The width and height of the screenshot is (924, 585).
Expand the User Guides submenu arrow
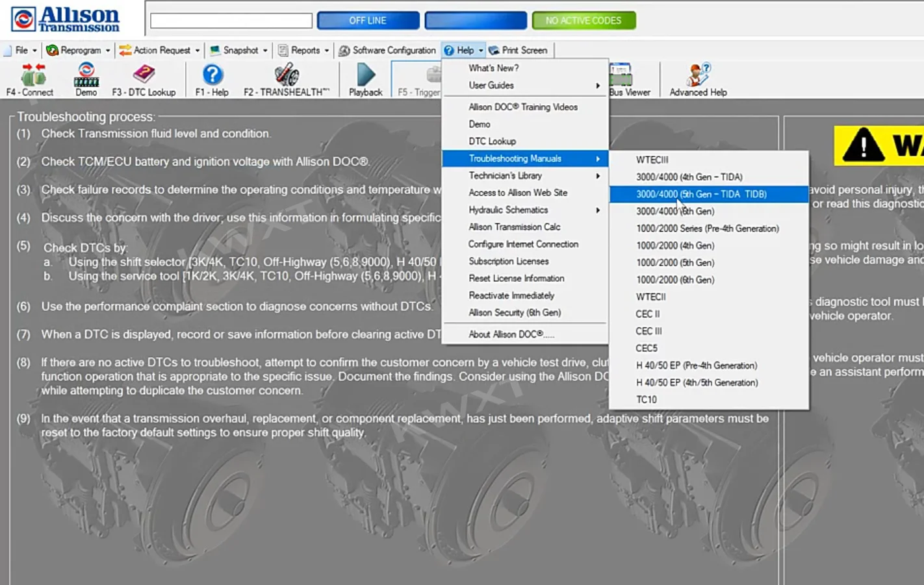coord(598,86)
